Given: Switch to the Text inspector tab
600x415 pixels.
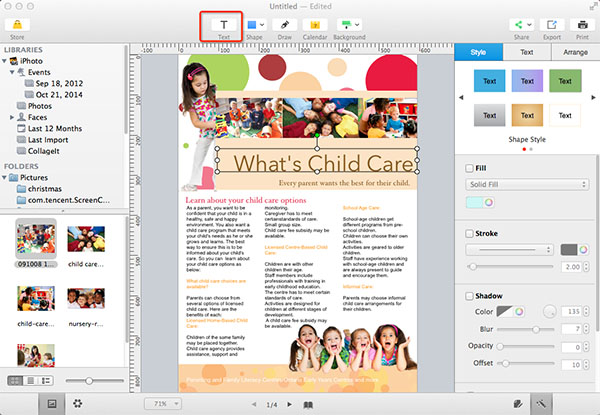Looking at the screenshot, I should tap(527, 52).
